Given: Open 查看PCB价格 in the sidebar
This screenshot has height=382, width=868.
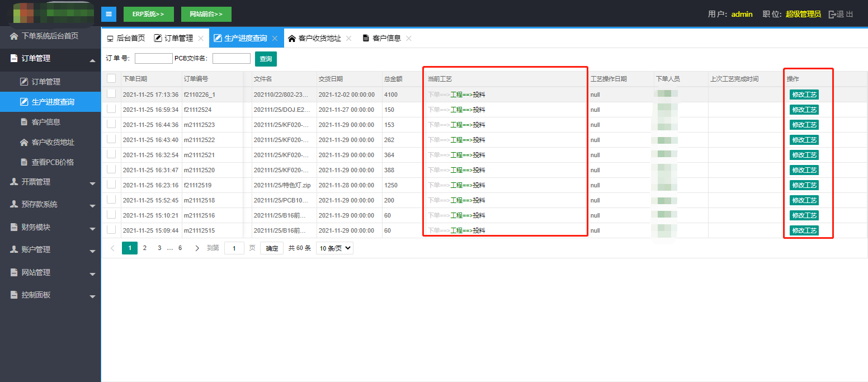Looking at the screenshot, I should pyautogui.click(x=53, y=162).
